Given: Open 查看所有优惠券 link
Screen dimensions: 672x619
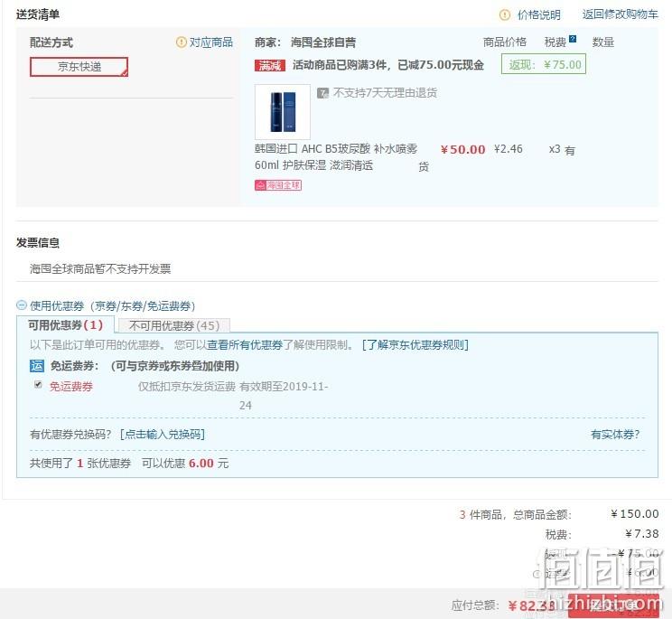Looking at the screenshot, I should [245, 344].
